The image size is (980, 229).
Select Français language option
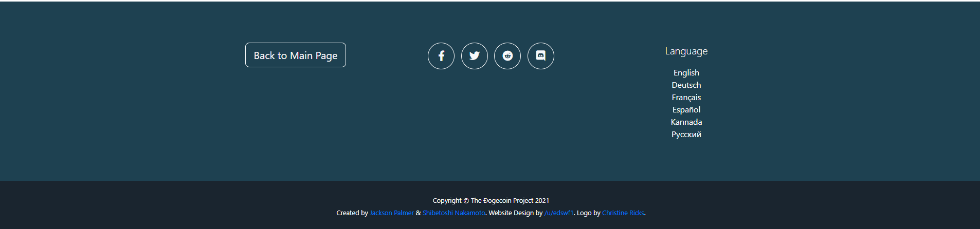coord(686,98)
